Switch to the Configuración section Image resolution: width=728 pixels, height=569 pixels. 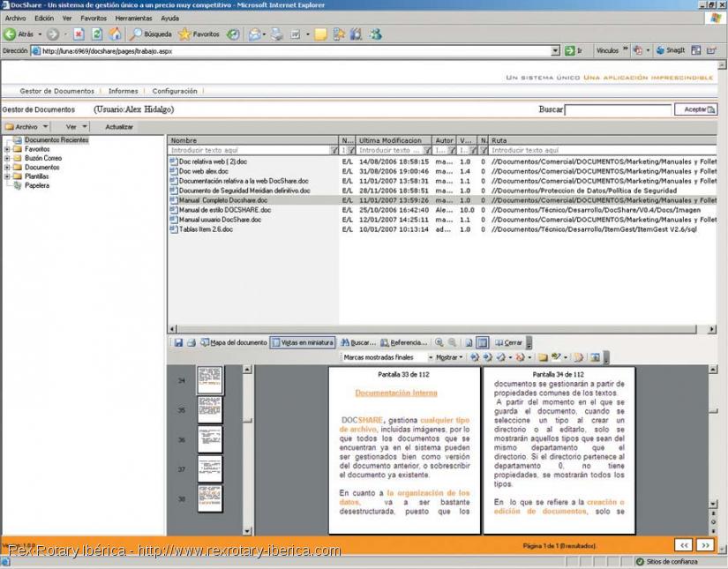[175, 92]
